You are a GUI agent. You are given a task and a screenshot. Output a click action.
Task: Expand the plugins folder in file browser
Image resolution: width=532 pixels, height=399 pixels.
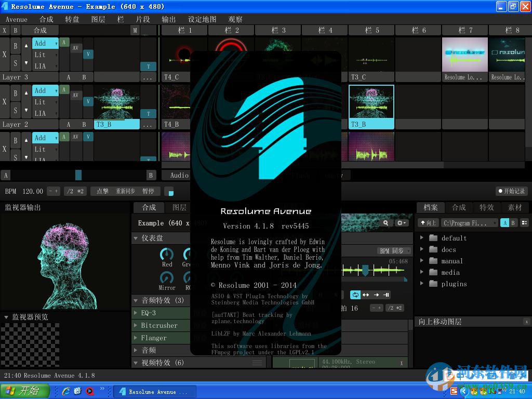click(x=422, y=284)
